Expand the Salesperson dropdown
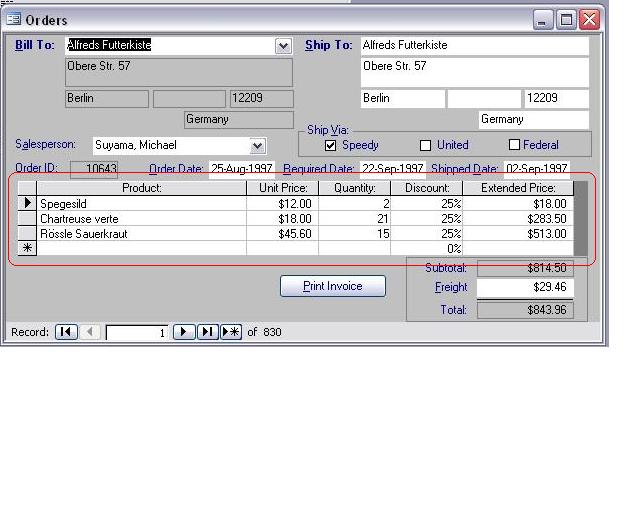640x512 pixels. pos(258,146)
